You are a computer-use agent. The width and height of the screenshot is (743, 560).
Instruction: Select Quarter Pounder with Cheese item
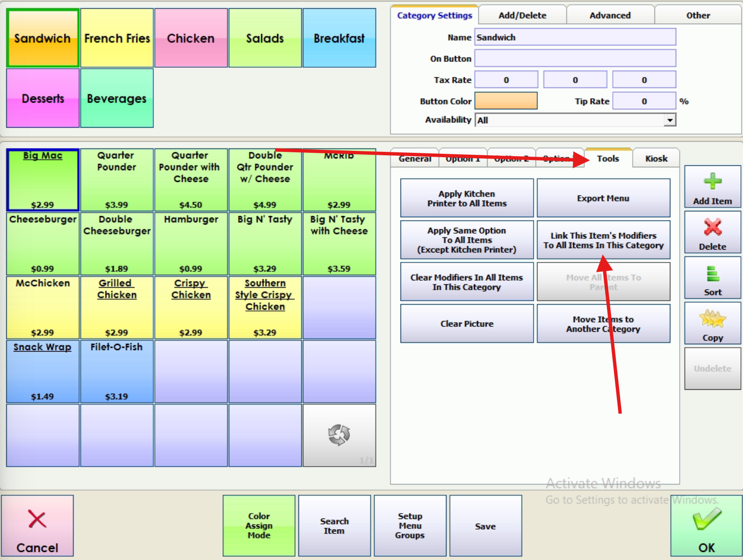191,180
